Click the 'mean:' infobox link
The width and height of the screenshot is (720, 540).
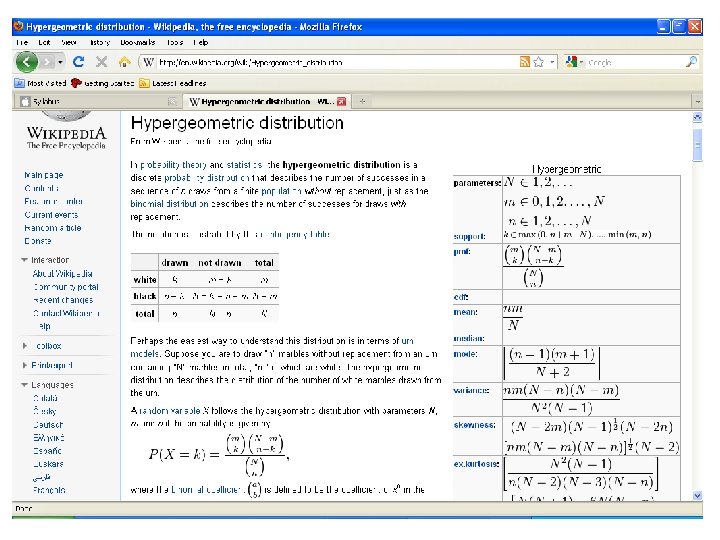tap(466, 312)
